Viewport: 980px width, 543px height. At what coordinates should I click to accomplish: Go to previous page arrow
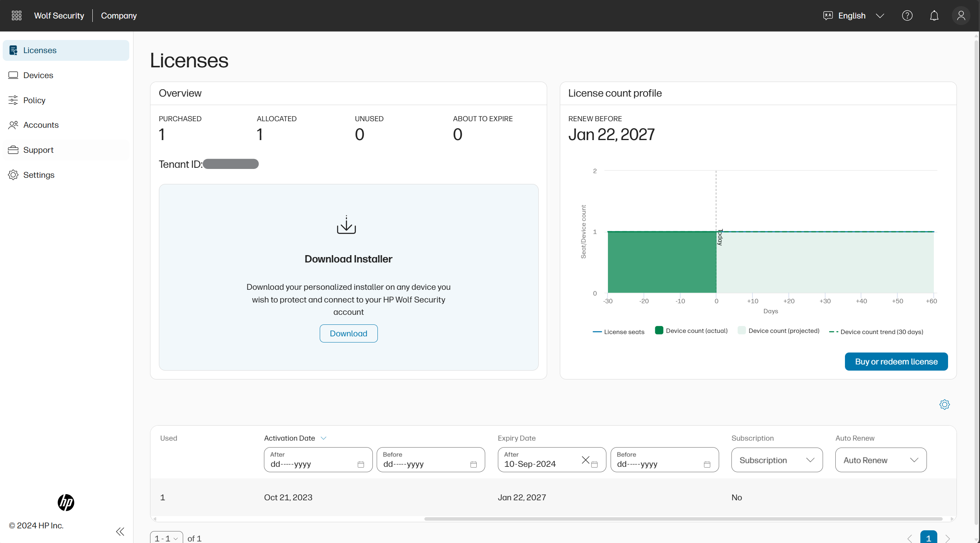pos(910,538)
